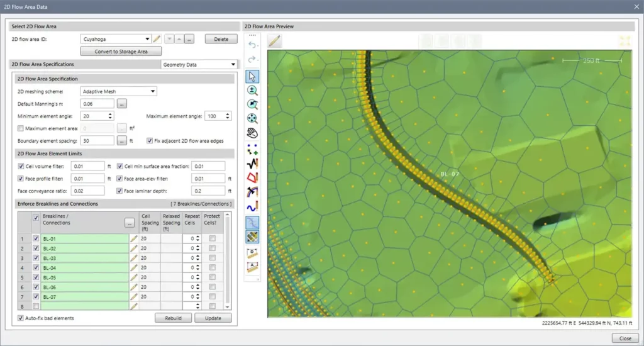This screenshot has height=346, width=644.
Task: Expand the 2D meshing scheme dropdown
Action: [153, 91]
